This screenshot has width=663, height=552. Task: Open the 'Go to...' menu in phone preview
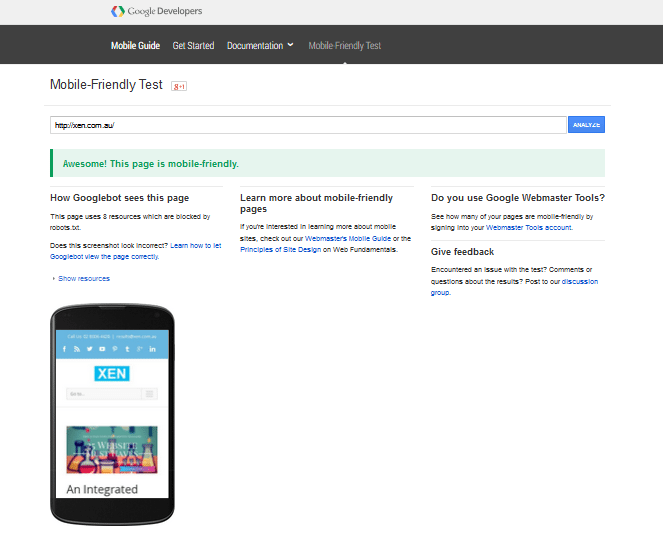pyautogui.click(x=111, y=394)
